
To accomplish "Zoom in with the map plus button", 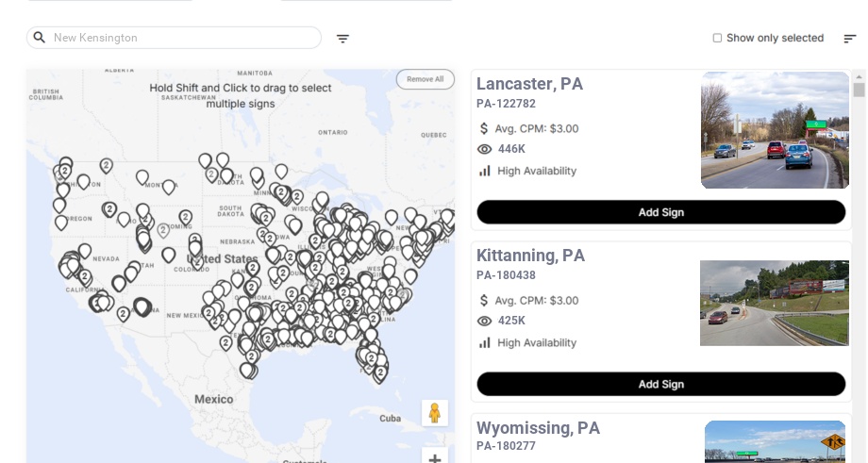I will pos(435,458).
